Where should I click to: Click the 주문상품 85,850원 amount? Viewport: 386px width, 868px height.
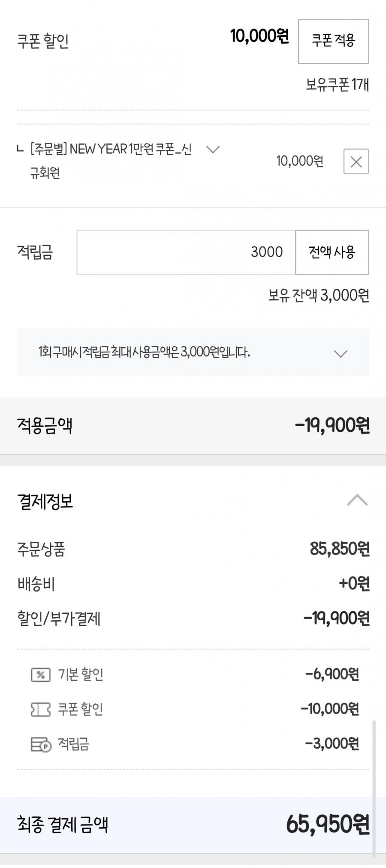point(339,549)
